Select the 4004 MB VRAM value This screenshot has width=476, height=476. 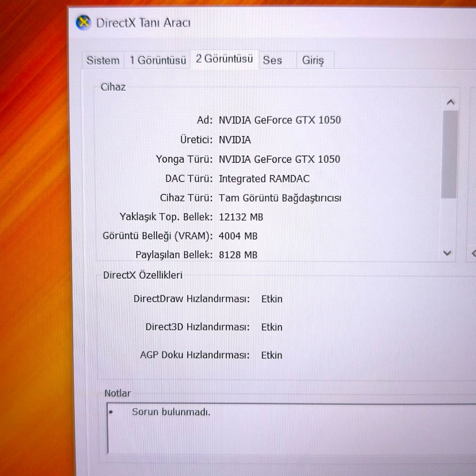238,236
